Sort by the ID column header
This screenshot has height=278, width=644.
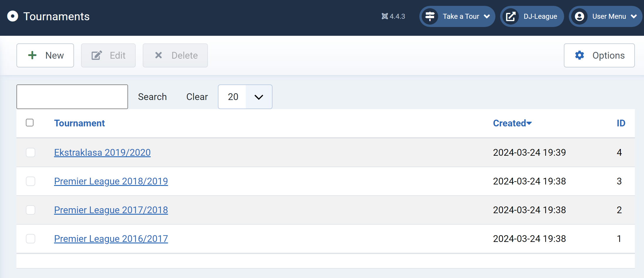pyautogui.click(x=621, y=123)
